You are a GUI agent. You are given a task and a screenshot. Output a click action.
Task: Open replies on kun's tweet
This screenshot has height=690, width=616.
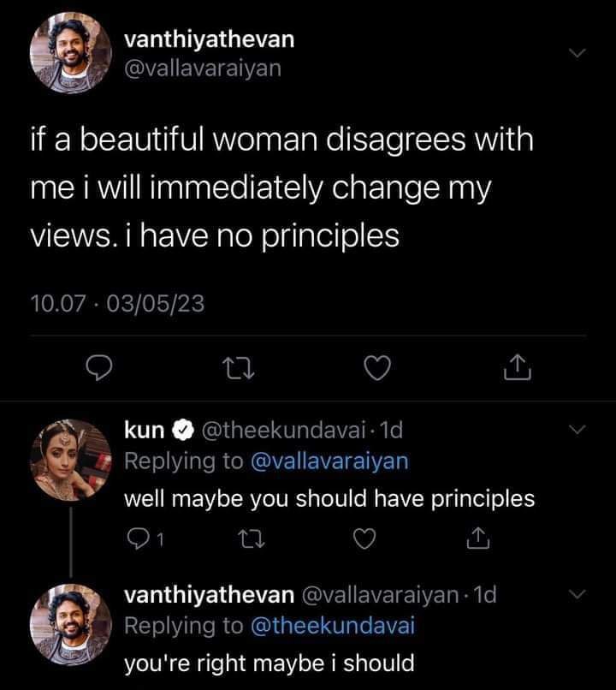click(139, 540)
